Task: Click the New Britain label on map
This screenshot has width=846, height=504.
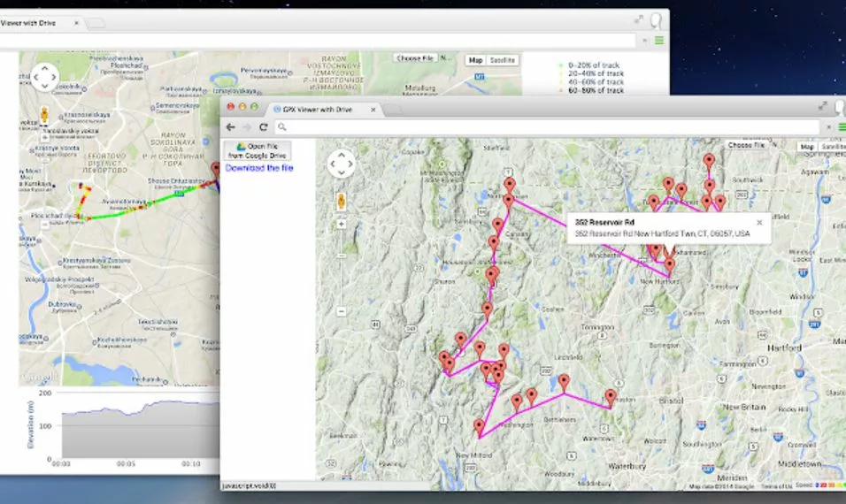Action: pyautogui.click(x=744, y=407)
